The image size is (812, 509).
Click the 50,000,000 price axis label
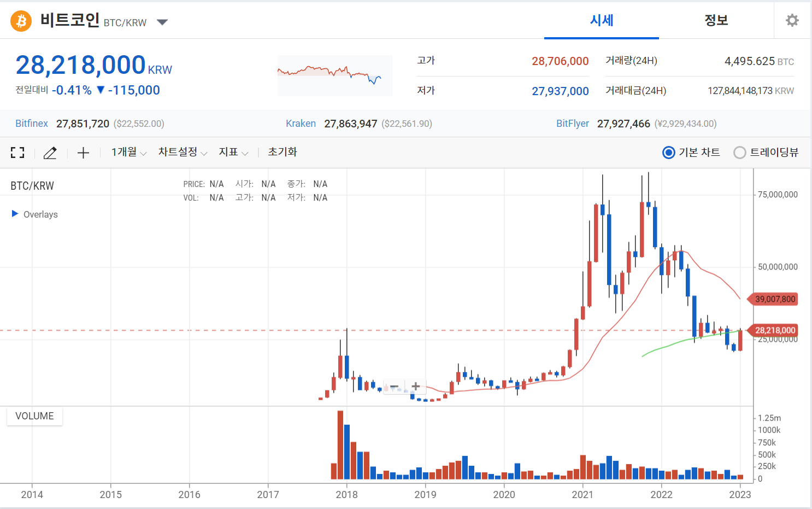click(778, 267)
